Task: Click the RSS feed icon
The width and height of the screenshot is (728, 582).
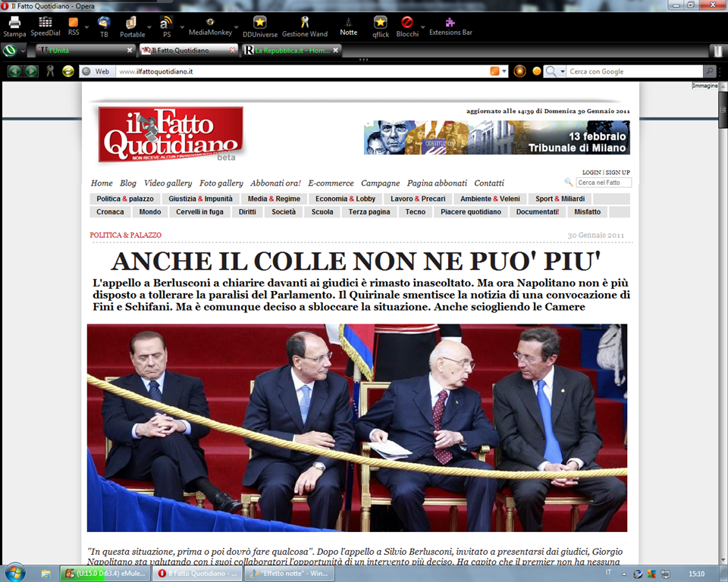Action: 74,22
